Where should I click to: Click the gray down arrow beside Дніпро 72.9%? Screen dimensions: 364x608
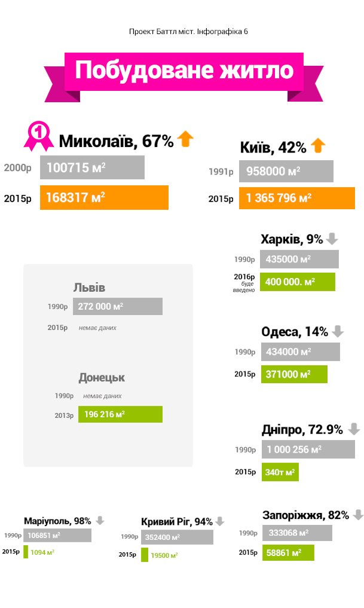pos(354,429)
